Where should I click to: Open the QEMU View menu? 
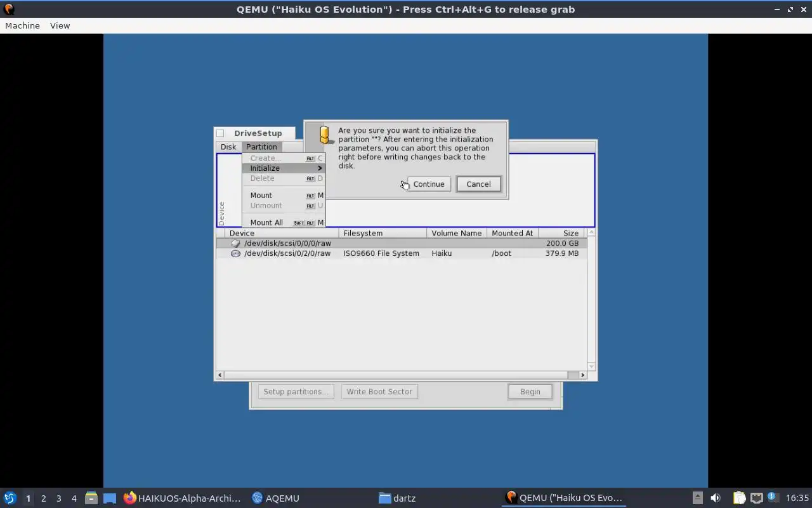click(60, 25)
